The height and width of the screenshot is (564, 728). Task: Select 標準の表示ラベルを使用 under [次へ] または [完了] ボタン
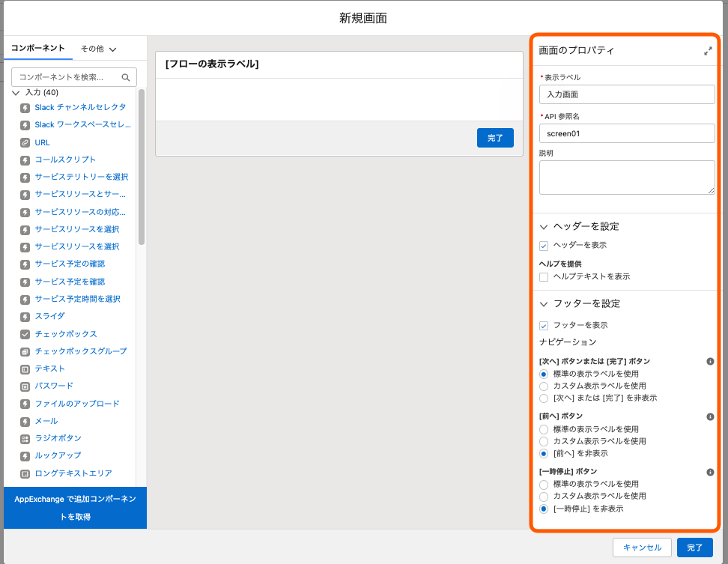(544, 375)
